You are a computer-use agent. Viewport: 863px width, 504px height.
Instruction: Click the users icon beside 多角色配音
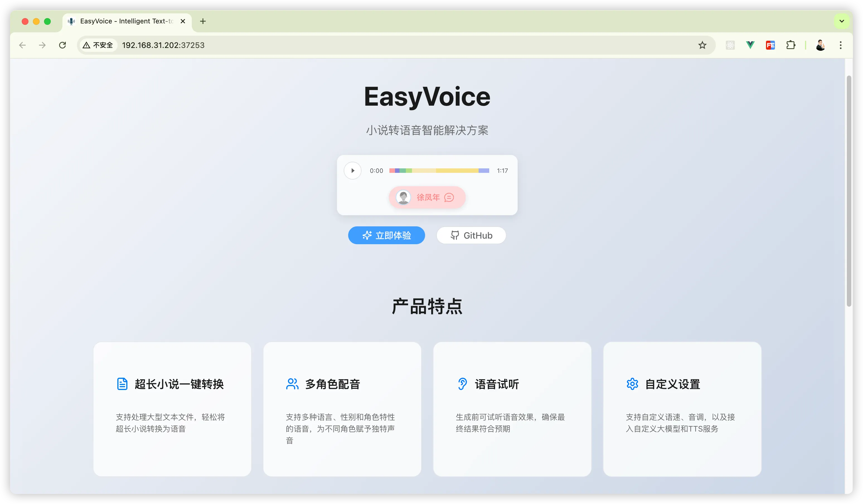click(292, 384)
